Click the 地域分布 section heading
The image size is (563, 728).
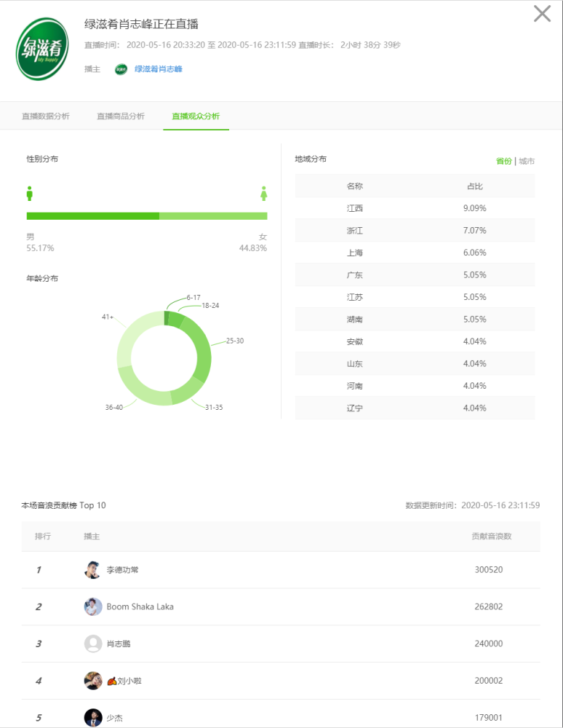(311, 159)
